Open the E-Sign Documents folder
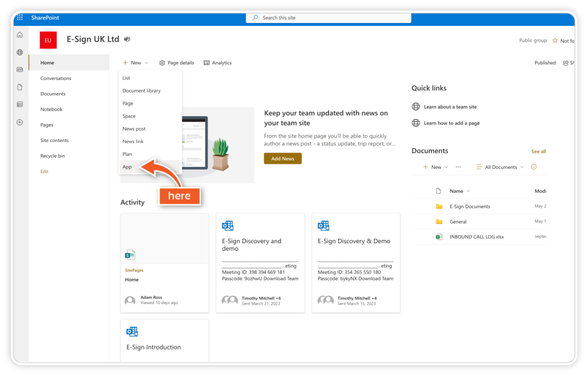This screenshot has width=588, height=376. coord(470,206)
